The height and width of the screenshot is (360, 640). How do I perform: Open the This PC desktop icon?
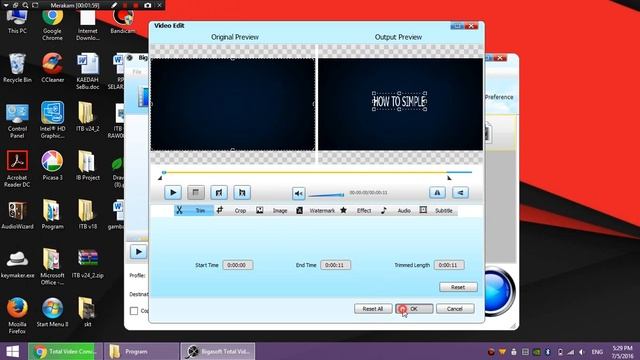(x=17, y=22)
